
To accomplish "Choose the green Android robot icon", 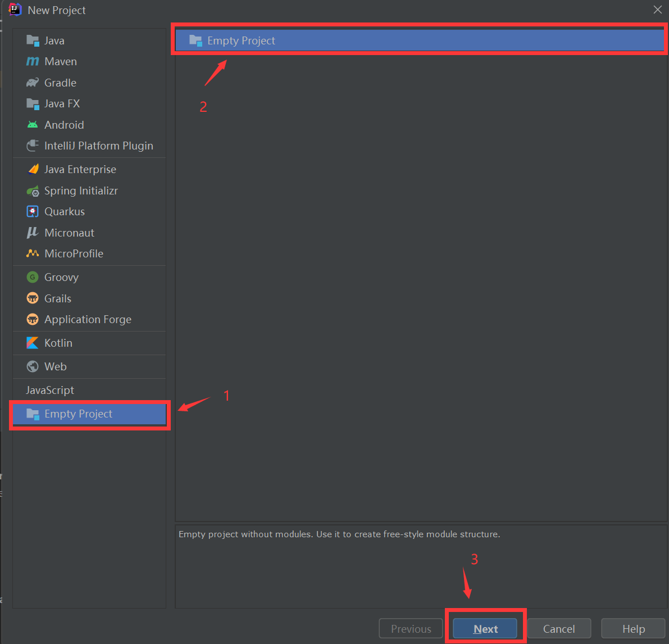I will [33, 125].
